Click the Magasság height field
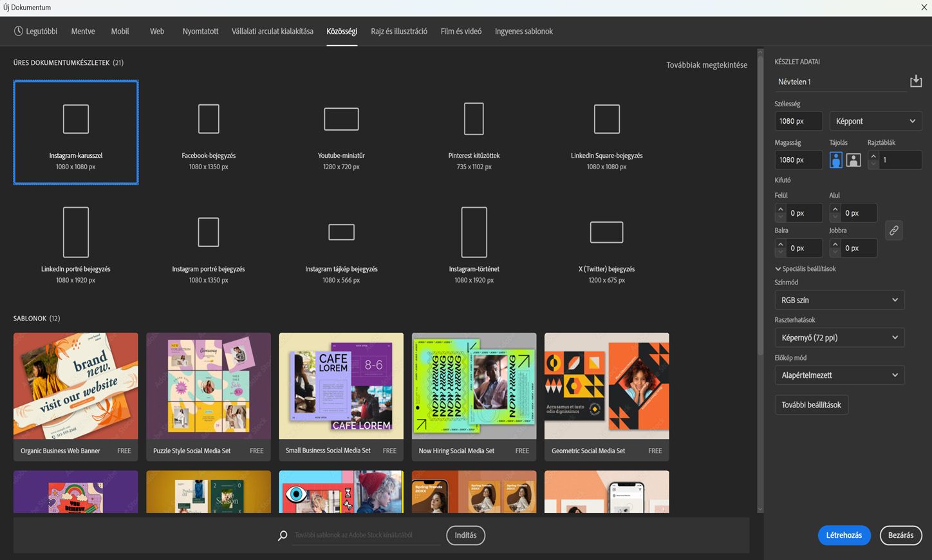This screenshot has width=932, height=560. (x=799, y=160)
